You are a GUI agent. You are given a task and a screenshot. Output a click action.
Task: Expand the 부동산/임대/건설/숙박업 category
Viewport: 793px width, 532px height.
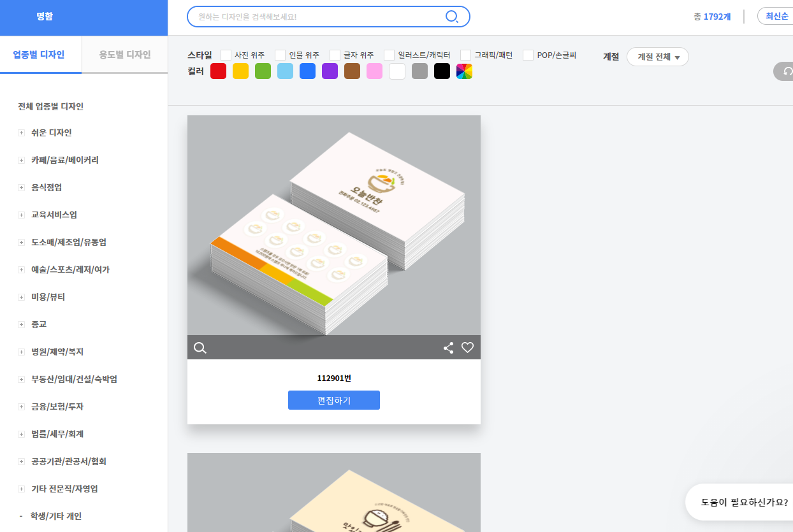pyautogui.click(x=21, y=379)
